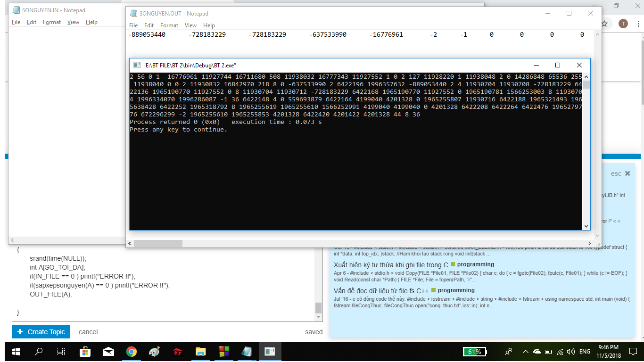The image size is (644, 362).
Task: Click the Create Topic button
Action: (41, 332)
